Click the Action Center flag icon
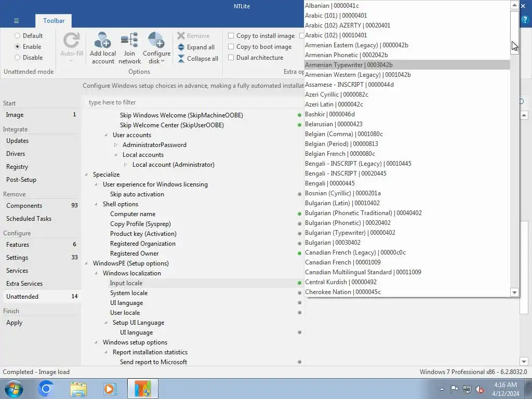 pyautogui.click(x=454, y=389)
